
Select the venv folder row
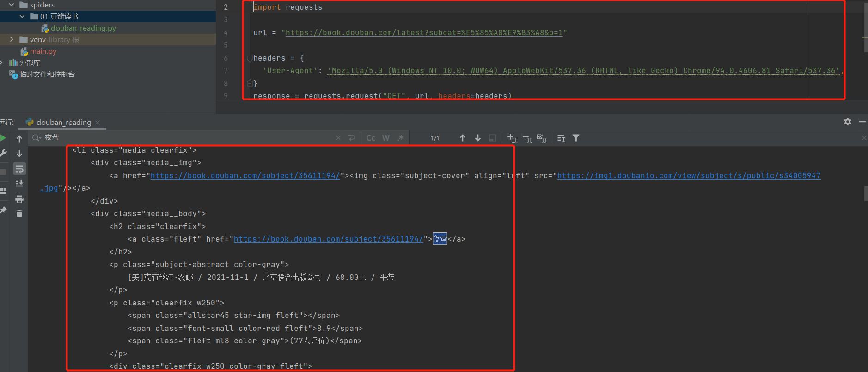click(x=108, y=39)
